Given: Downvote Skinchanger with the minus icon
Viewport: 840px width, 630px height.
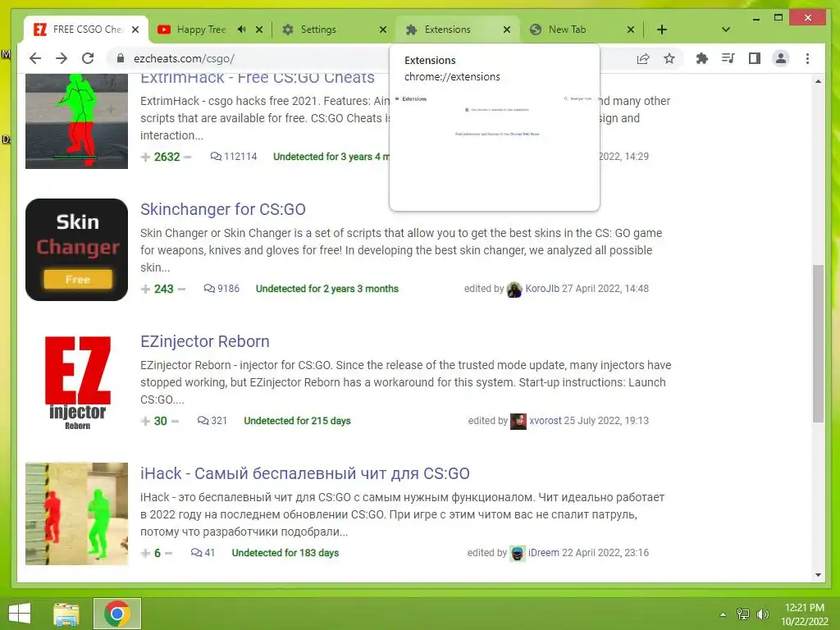Looking at the screenshot, I should [181, 290].
